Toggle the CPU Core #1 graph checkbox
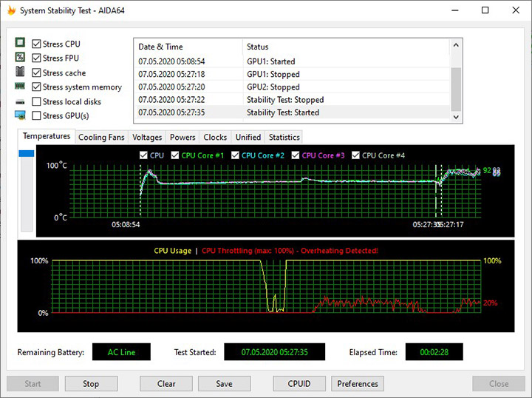 coord(174,155)
